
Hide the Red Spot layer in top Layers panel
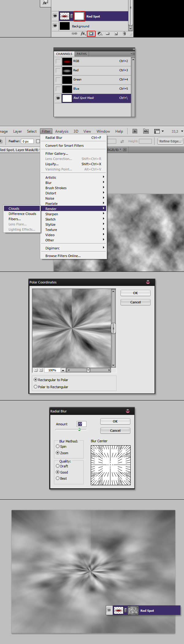(x=55, y=16)
